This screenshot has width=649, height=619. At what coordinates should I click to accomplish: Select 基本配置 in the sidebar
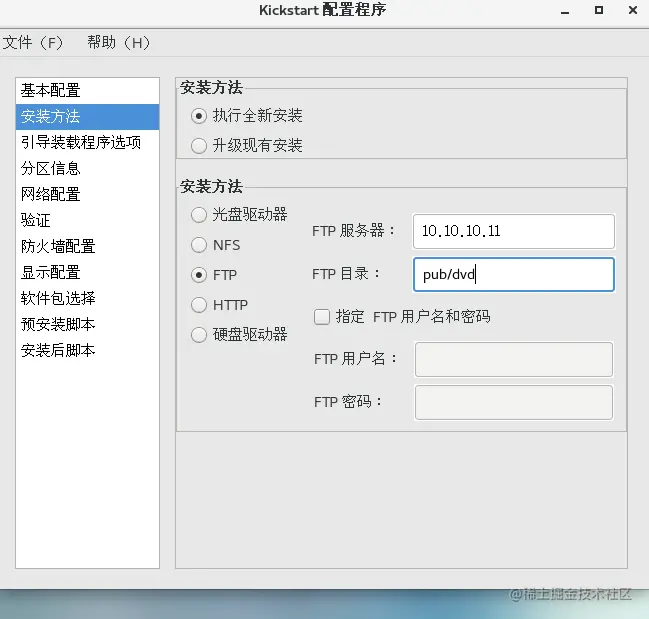87,91
